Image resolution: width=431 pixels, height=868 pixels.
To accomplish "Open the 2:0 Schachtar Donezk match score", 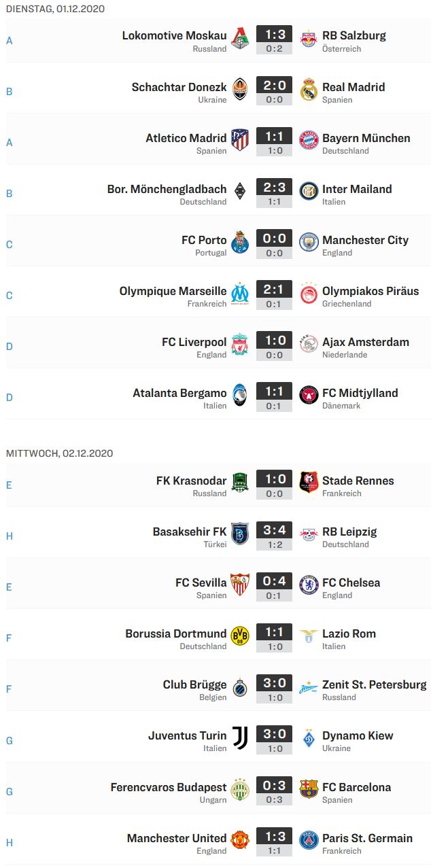I will [274, 86].
